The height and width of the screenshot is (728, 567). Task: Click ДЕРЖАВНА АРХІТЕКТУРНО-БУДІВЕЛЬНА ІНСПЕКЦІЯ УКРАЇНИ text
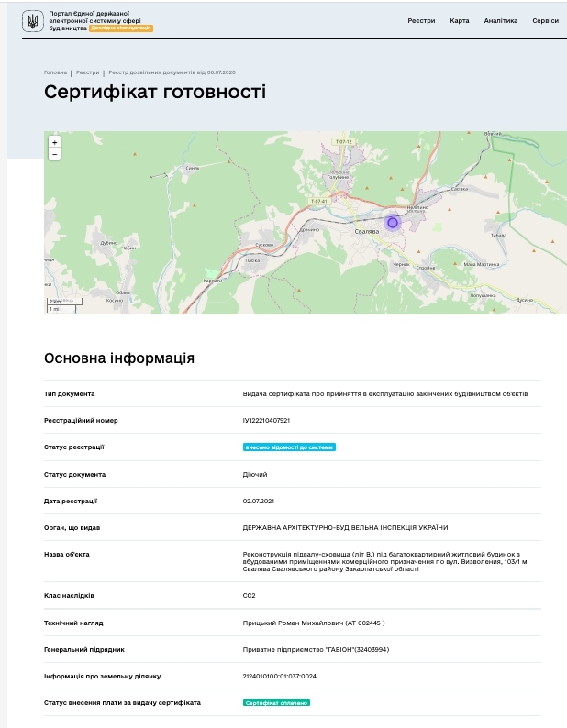pyautogui.click(x=345, y=527)
